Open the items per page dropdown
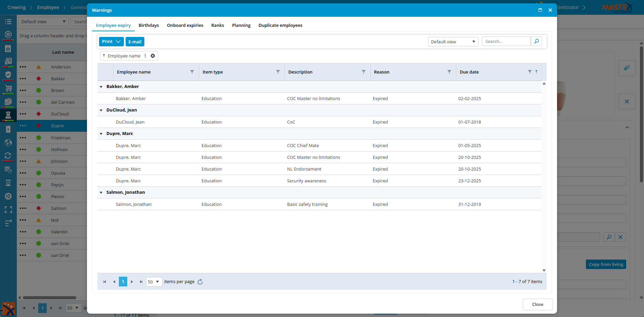The height and width of the screenshot is (317, 644). (x=154, y=282)
